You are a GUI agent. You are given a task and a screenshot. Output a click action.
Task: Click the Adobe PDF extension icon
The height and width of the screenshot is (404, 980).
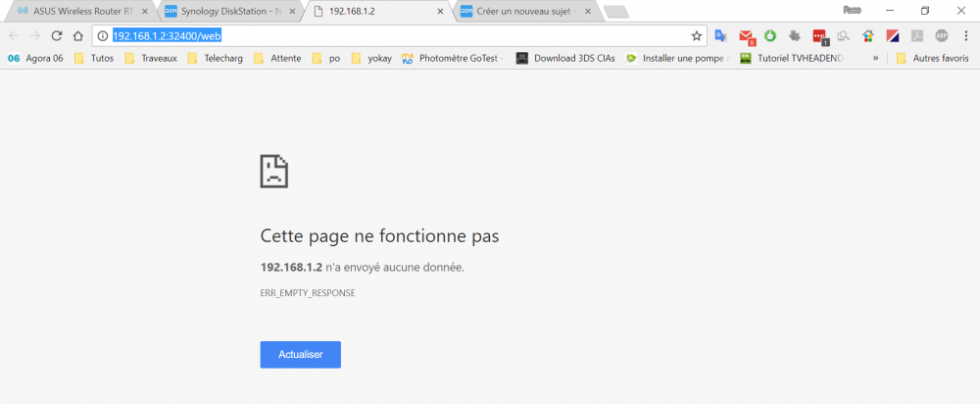(x=917, y=35)
